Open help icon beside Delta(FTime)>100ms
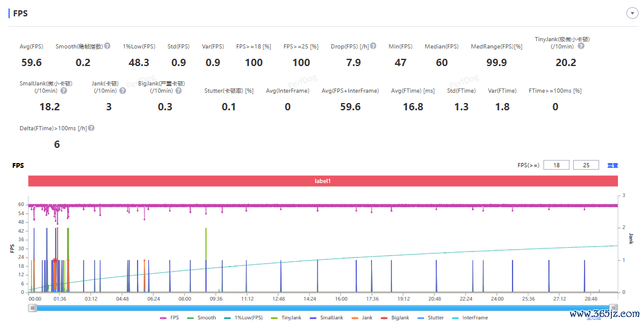The width and height of the screenshot is (644, 323). pyautogui.click(x=91, y=128)
